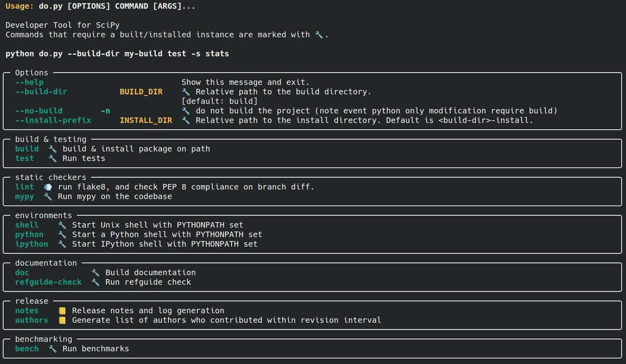The height and width of the screenshot is (364, 626).
Task: Click the 'notes' command name
Action: click(x=27, y=311)
